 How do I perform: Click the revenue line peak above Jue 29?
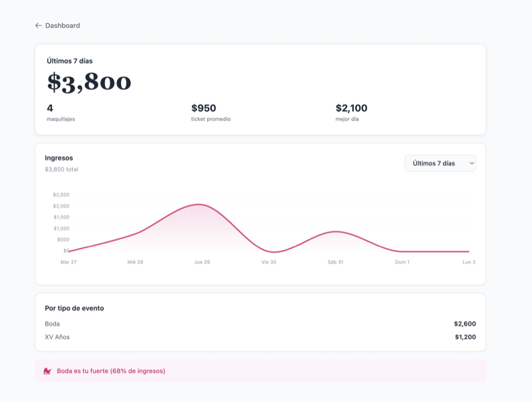199,205
